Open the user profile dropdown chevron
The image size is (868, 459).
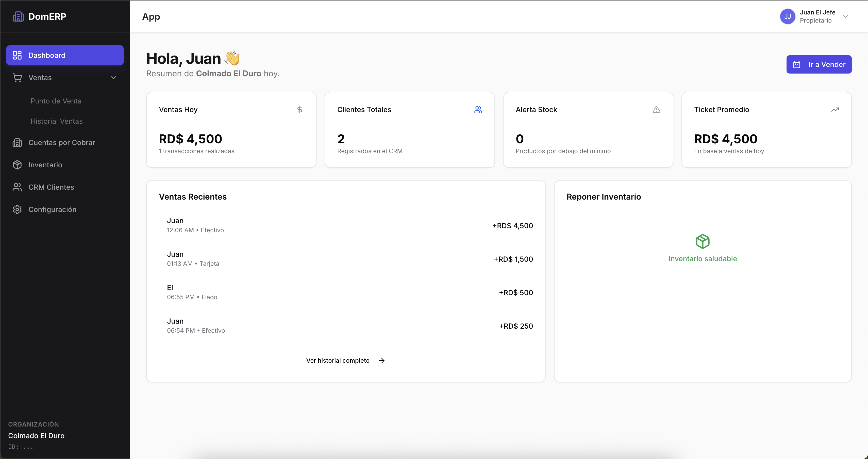pyautogui.click(x=845, y=16)
